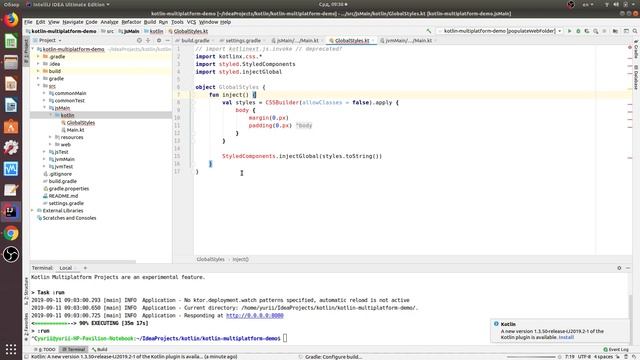This screenshot has height=360, width=640.
Task: Open the Favorites side tool window tab
Action: [x=27, y=327]
